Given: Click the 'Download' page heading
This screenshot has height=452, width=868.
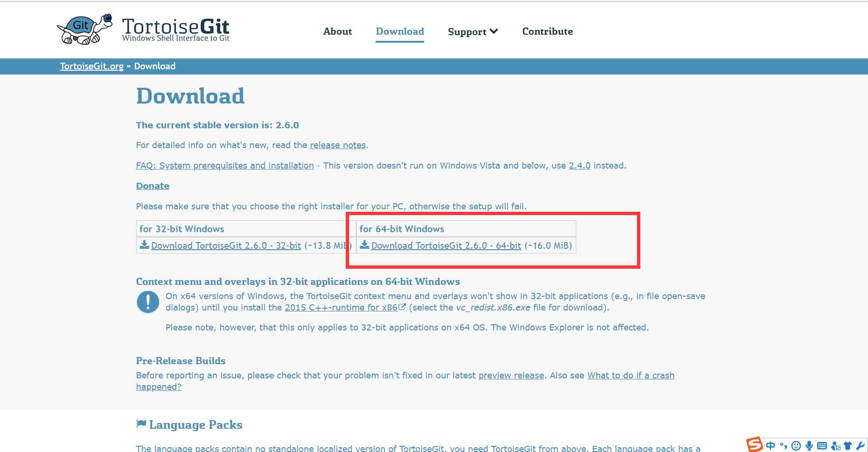Looking at the screenshot, I should (x=190, y=96).
